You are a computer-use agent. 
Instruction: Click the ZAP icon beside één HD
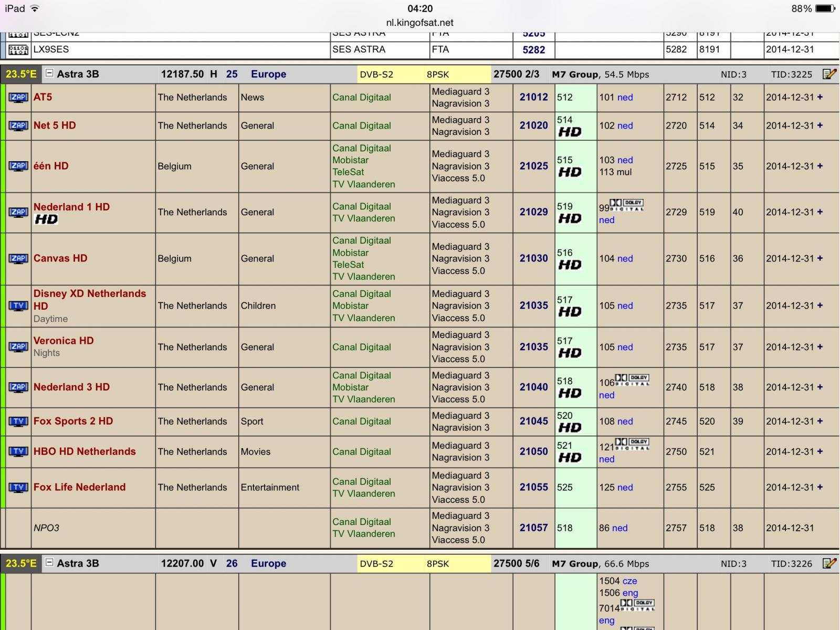click(x=18, y=166)
